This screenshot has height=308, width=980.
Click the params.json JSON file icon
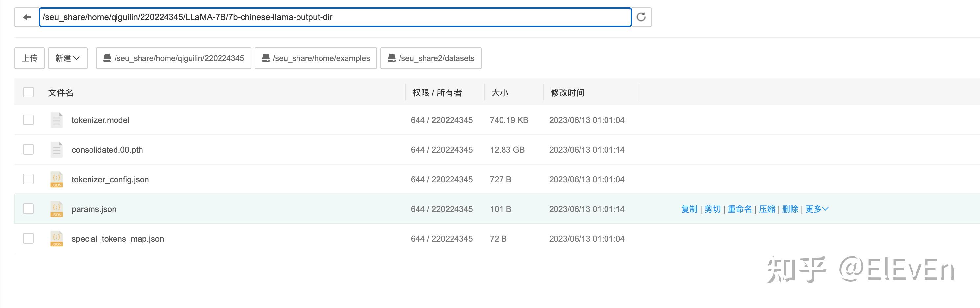(57, 209)
